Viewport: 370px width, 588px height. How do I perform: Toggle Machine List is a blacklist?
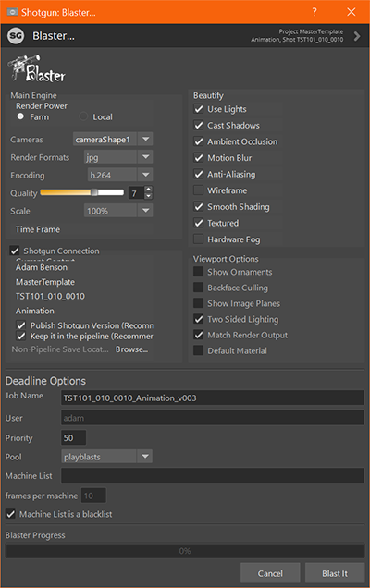11,514
